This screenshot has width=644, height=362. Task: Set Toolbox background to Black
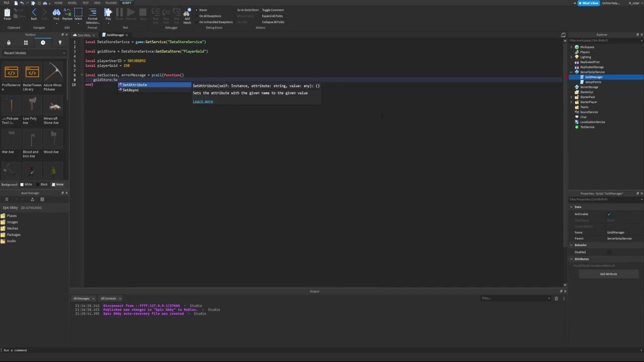click(42, 185)
